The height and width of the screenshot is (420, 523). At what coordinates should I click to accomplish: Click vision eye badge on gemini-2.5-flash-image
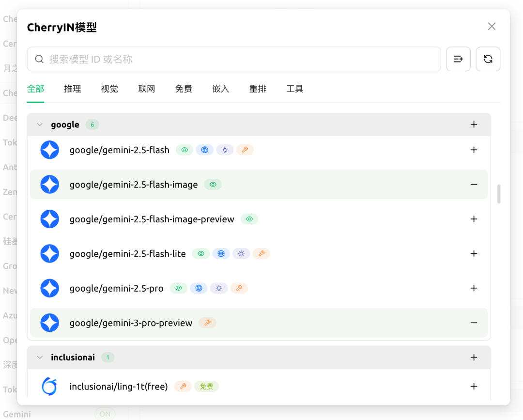pos(213,185)
